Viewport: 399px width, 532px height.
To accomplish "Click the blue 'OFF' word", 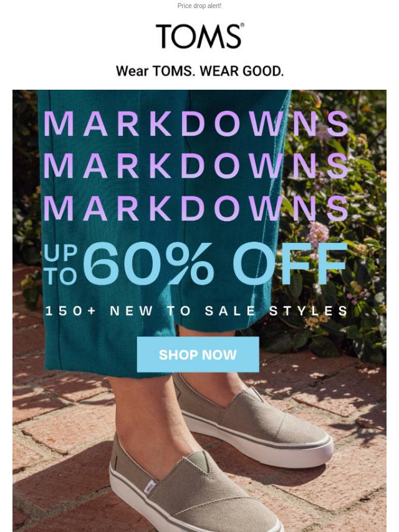I will tap(290, 264).
